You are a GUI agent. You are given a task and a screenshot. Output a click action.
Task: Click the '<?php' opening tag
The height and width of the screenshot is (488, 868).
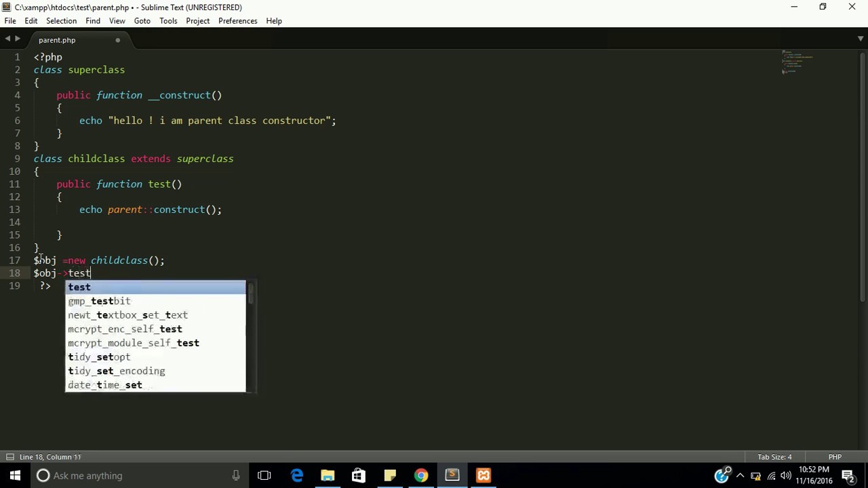click(48, 58)
